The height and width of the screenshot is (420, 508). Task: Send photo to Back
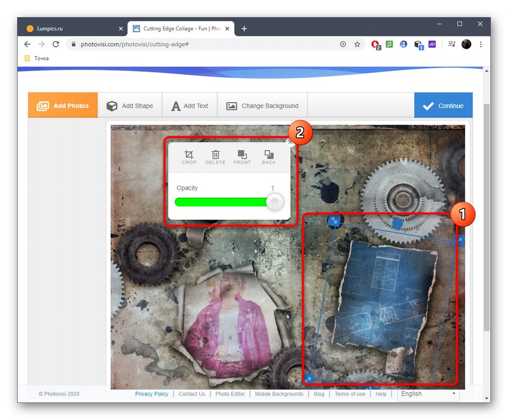pos(268,157)
